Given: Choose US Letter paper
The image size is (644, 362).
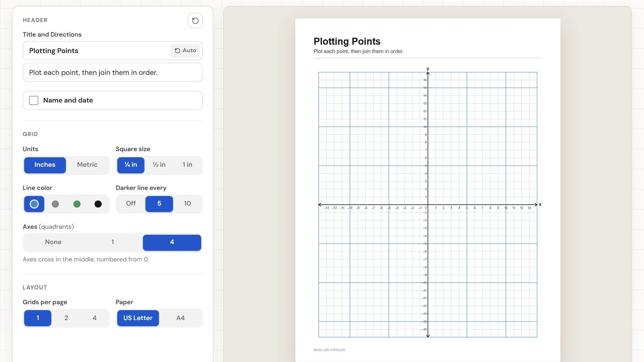Looking at the screenshot, I should (x=138, y=318).
